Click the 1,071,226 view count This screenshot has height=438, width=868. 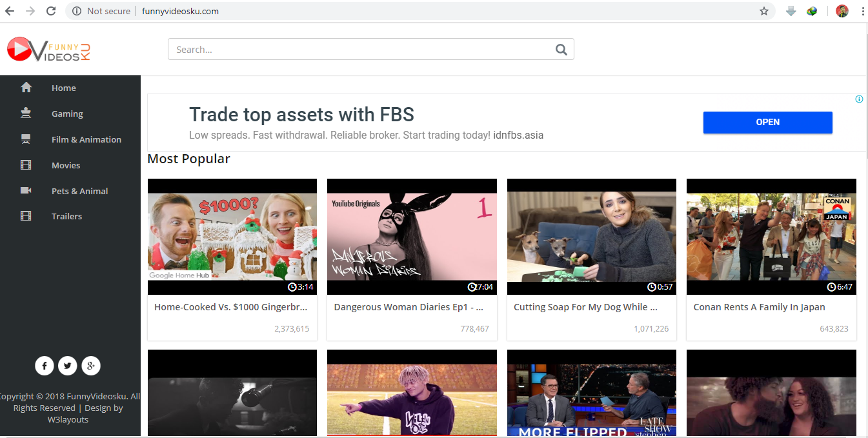point(651,329)
